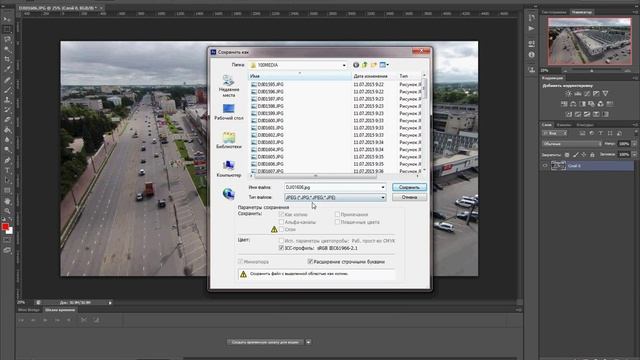The image size is (640, 360).
Task: Select the Pen tool
Action: tap(7, 160)
